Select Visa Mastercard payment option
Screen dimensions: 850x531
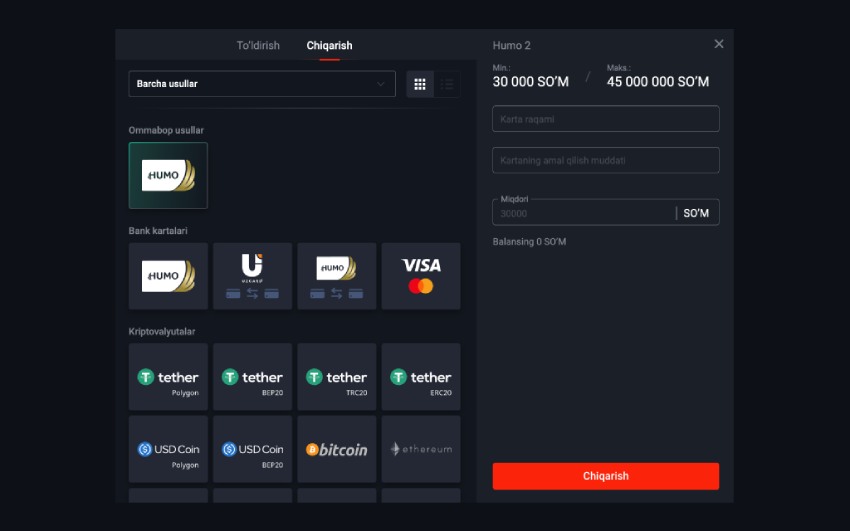tap(421, 276)
